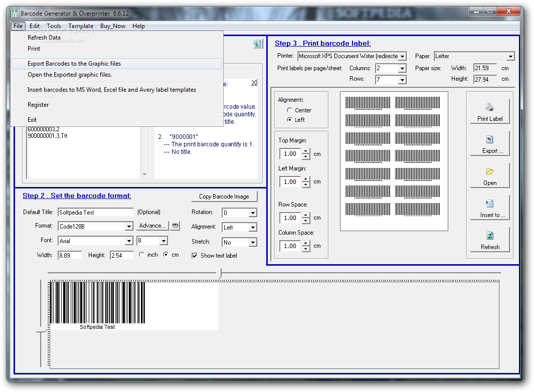Choose Print in File menu
Image resolution: width=534 pixels, height=392 pixels.
117,49
